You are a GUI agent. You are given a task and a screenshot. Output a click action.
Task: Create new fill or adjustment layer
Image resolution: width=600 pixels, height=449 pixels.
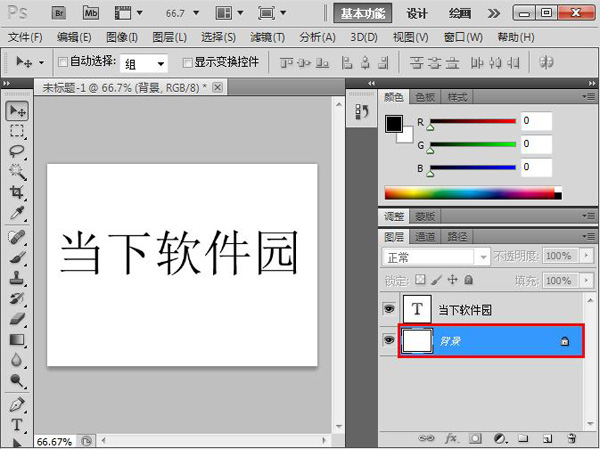pyautogui.click(x=500, y=438)
